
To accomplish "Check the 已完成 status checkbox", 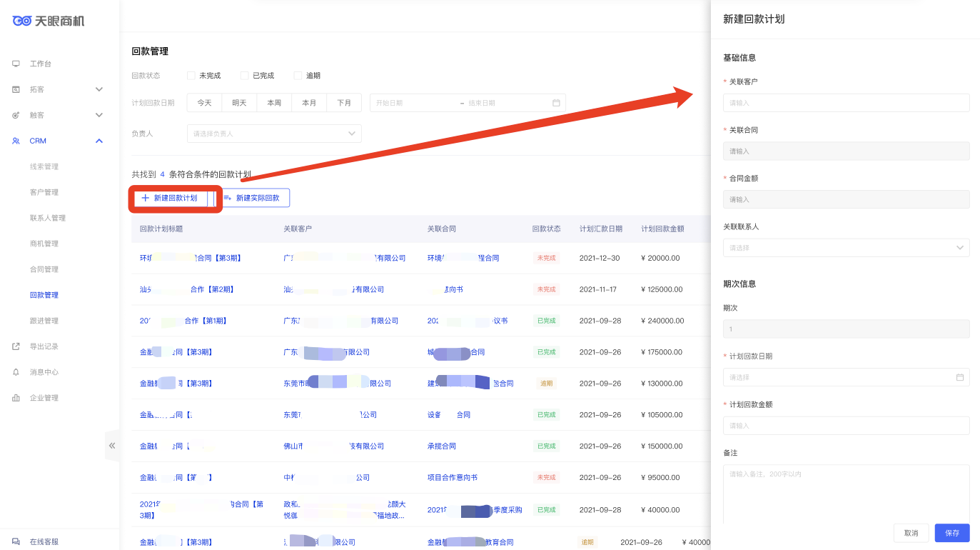I will (244, 76).
